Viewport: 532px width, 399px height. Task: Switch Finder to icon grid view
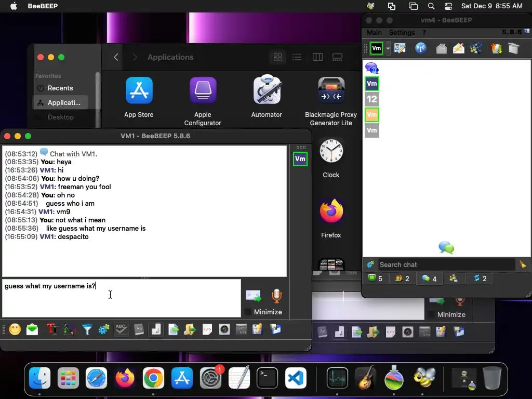coord(278,57)
